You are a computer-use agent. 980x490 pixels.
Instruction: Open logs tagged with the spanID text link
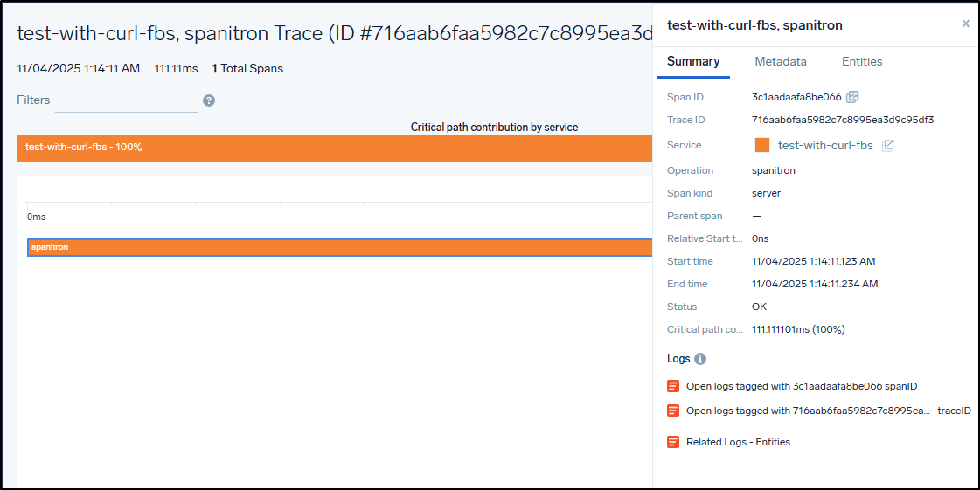(801, 386)
